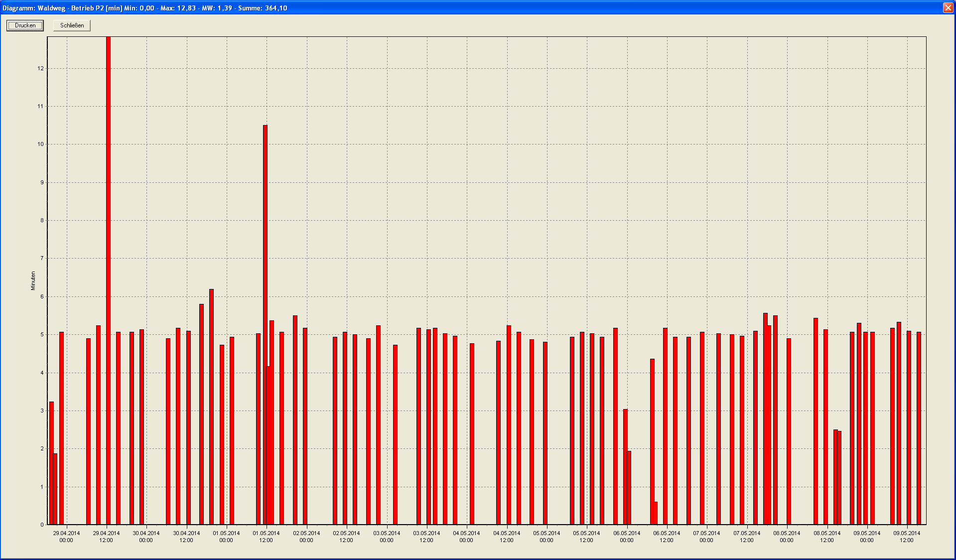Click x-axis label 29.04.2014 00:00

(66, 537)
